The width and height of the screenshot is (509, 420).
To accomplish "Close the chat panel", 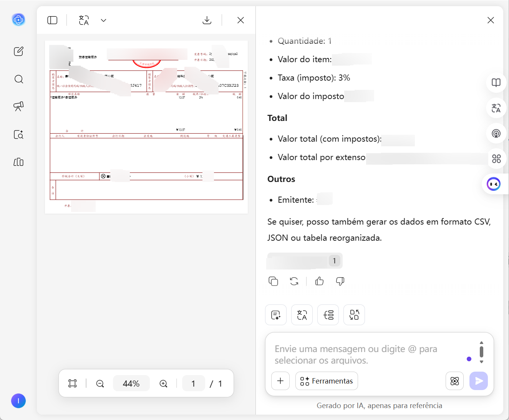I will click(491, 20).
